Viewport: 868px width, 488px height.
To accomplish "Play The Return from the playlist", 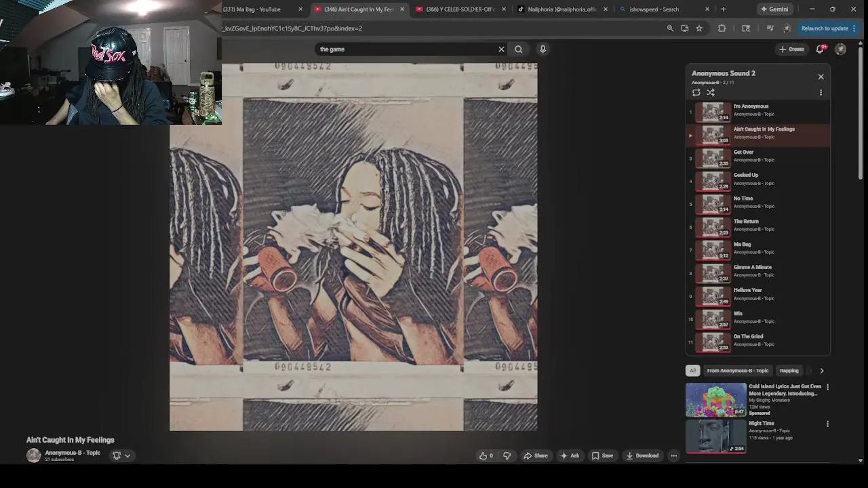I will tap(758, 226).
